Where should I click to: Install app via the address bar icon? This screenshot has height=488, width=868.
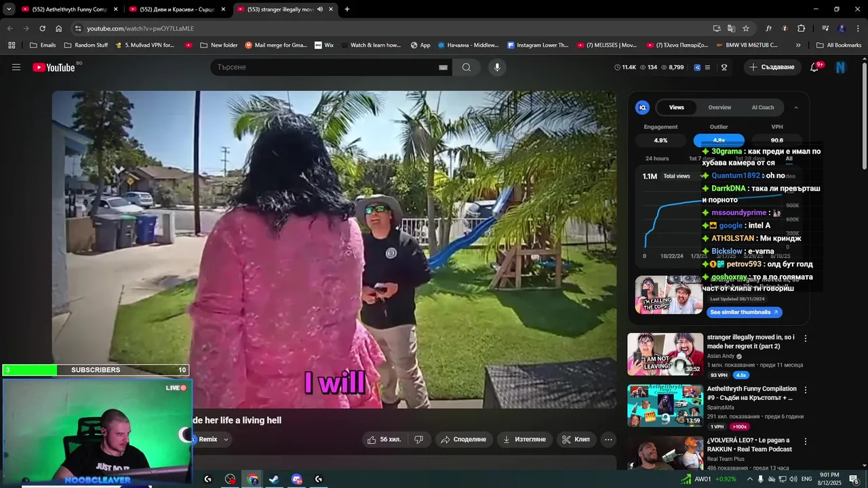pyautogui.click(x=717, y=28)
